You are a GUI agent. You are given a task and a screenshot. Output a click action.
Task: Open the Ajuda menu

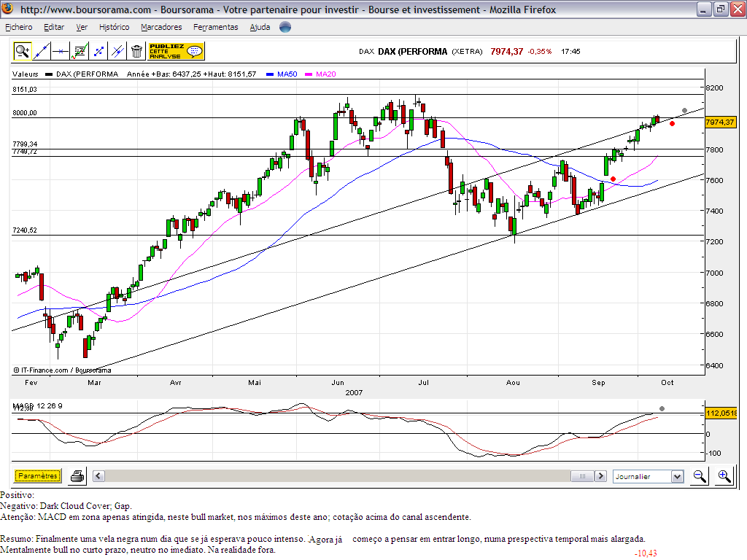(260, 27)
